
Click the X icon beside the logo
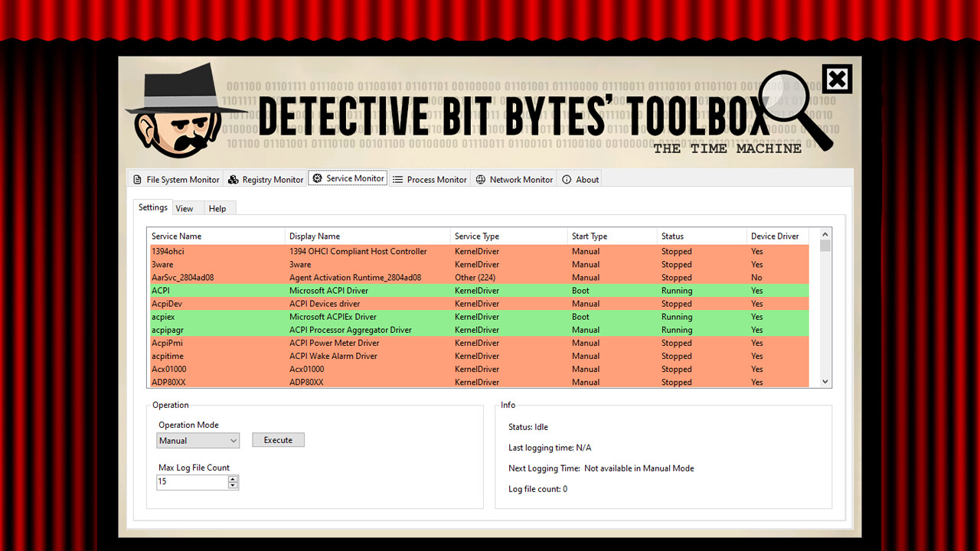837,78
